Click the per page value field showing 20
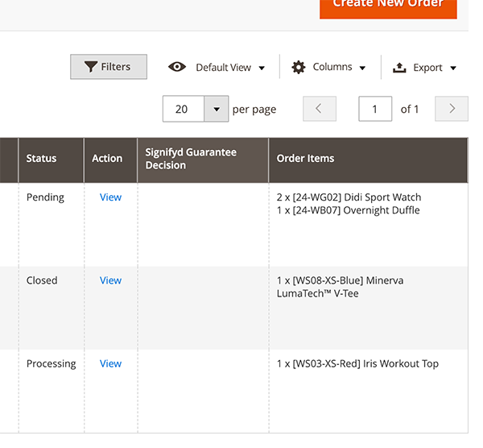Viewport: 483px width, 448px height. pyautogui.click(x=183, y=109)
